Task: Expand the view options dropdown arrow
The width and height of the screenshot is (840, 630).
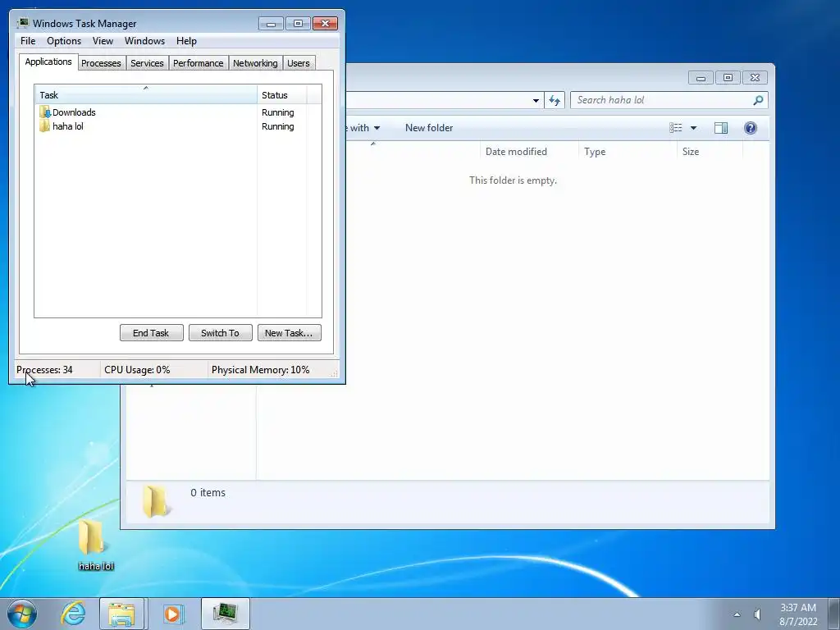Action: click(x=693, y=128)
